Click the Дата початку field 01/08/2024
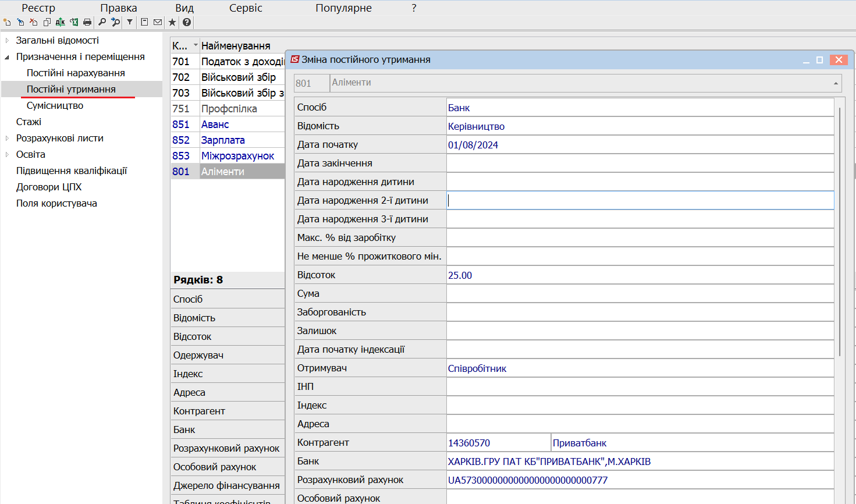 click(640, 144)
